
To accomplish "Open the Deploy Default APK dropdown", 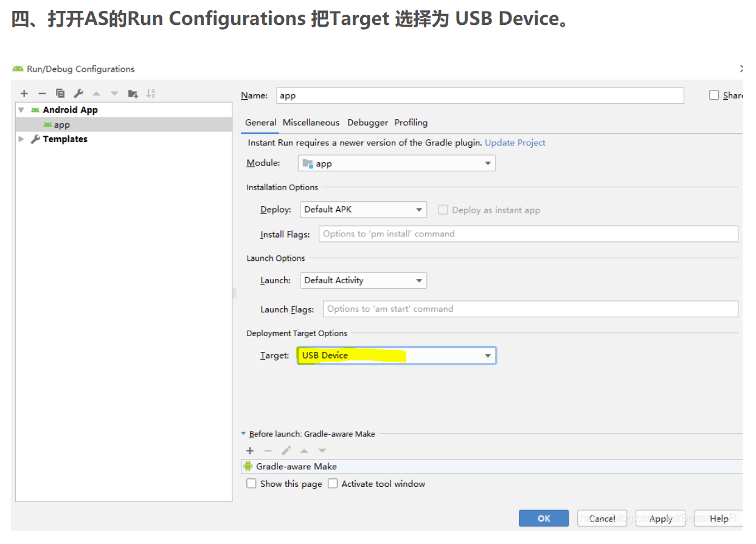I will click(x=364, y=210).
